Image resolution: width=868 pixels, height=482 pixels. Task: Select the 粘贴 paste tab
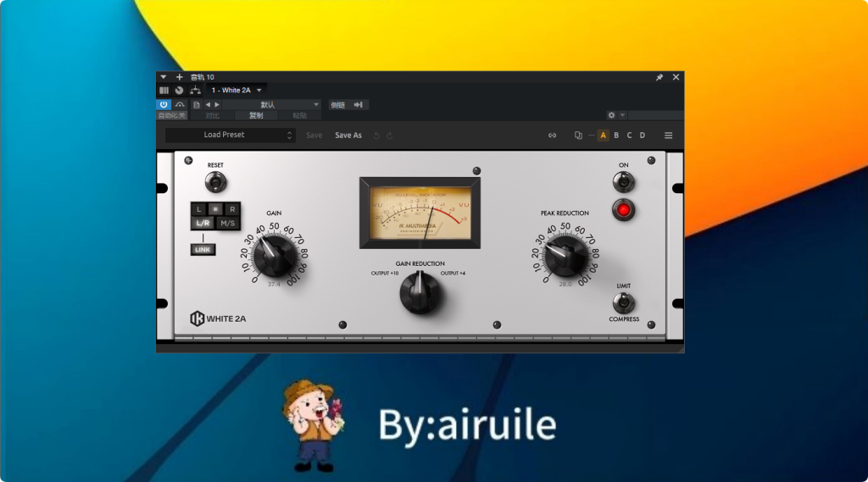(299, 116)
